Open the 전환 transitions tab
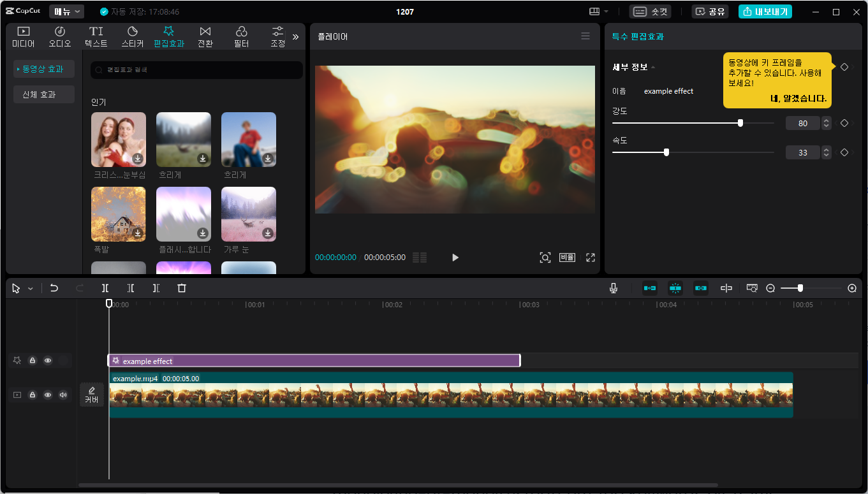The image size is (868, 494). (x=205, y=37)
